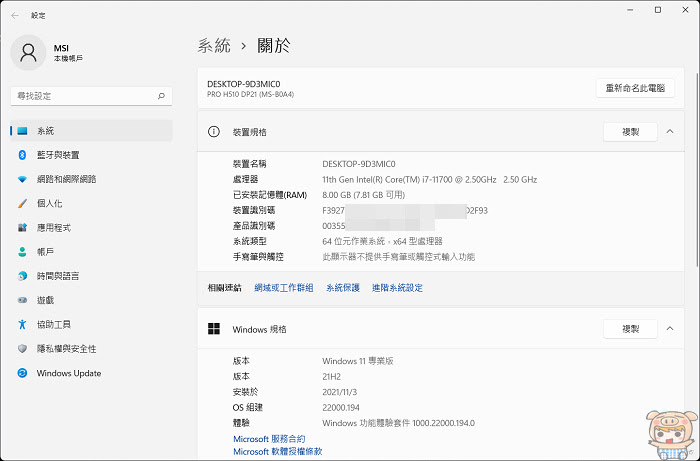Click the search magnifier icon
This screenshot has width=700, height=461.
(x=161, y=96)
